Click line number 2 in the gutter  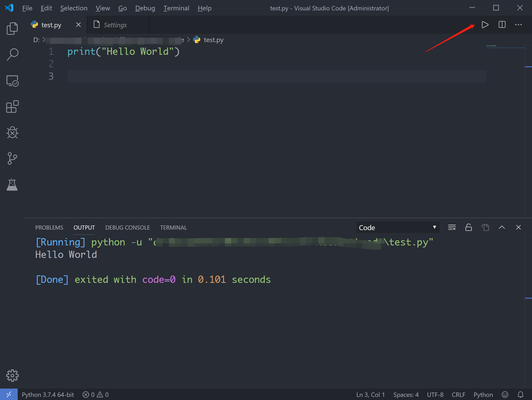(51, 64)
